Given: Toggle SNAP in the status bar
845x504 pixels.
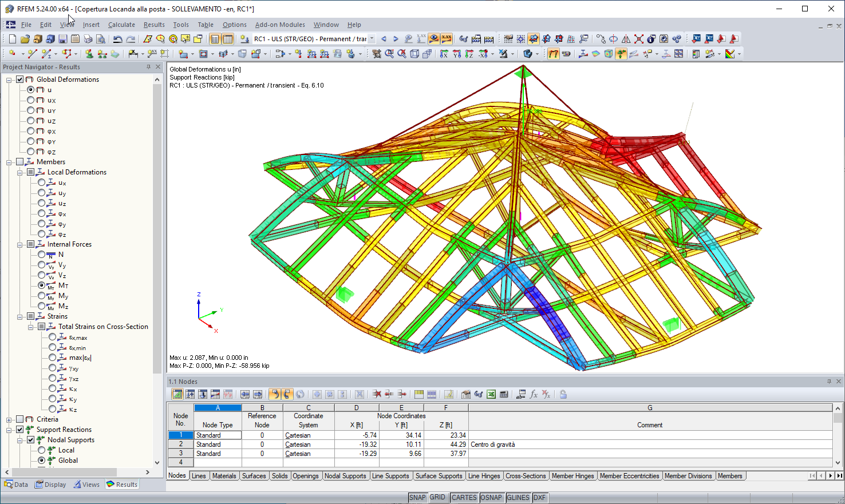Looking at the screenshot, I should 417,498.
